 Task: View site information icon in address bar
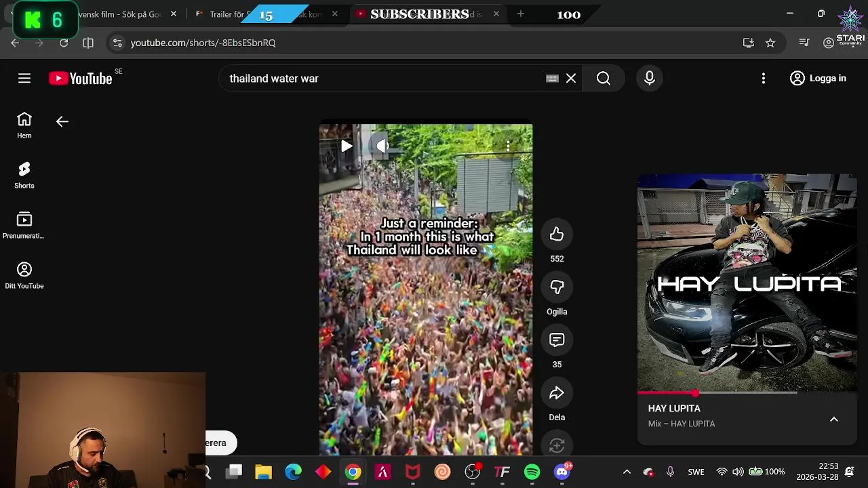click(x=117, y=43)
